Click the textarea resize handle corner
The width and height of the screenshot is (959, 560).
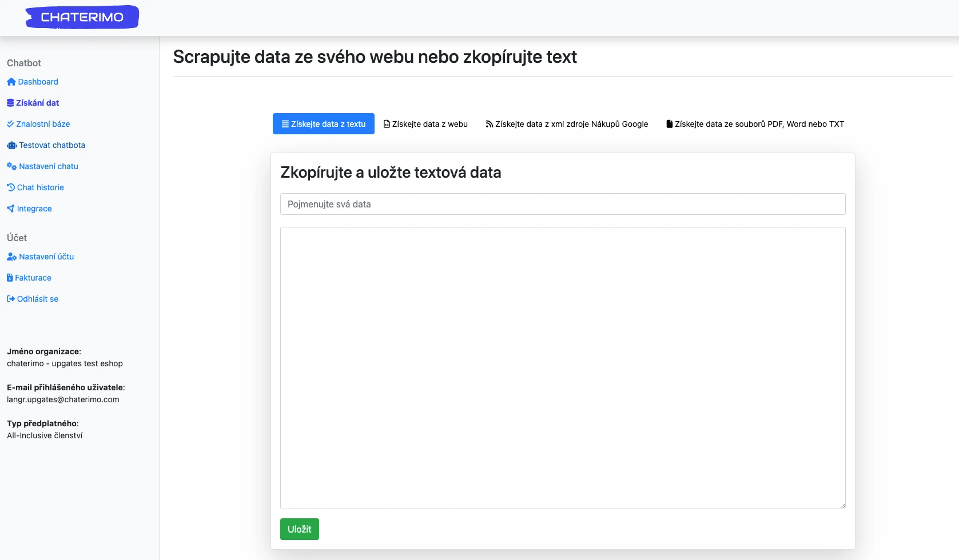pos(842,505)
